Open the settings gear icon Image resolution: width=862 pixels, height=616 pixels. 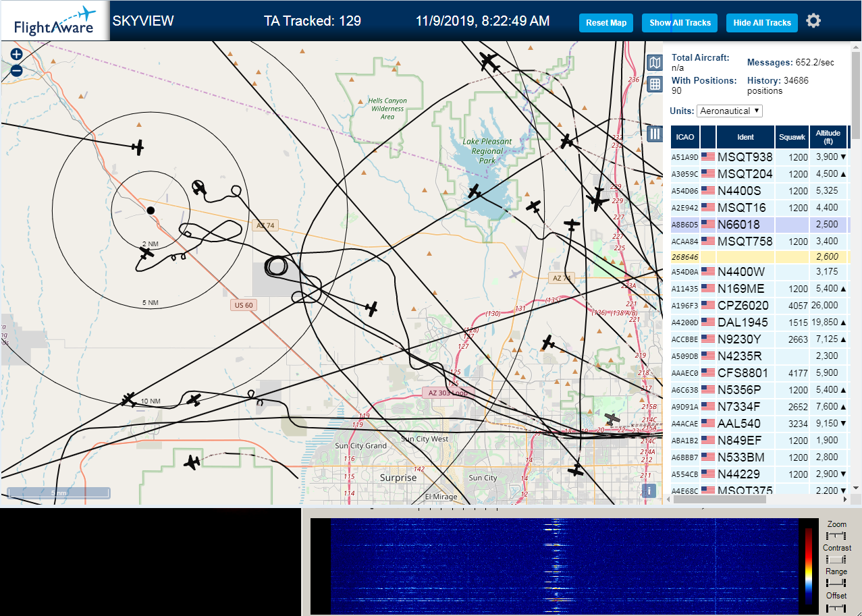click(x=813, y=21)
